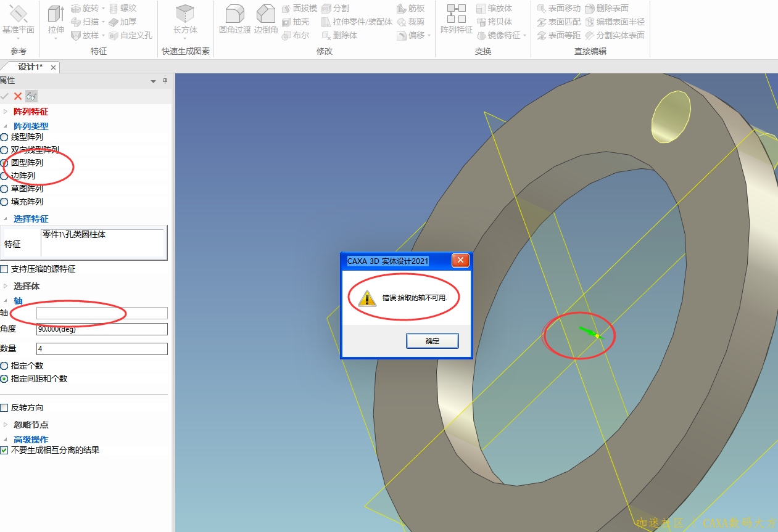
Task: Click the 角度 90.000(deg) field
Action: (102, 329)
